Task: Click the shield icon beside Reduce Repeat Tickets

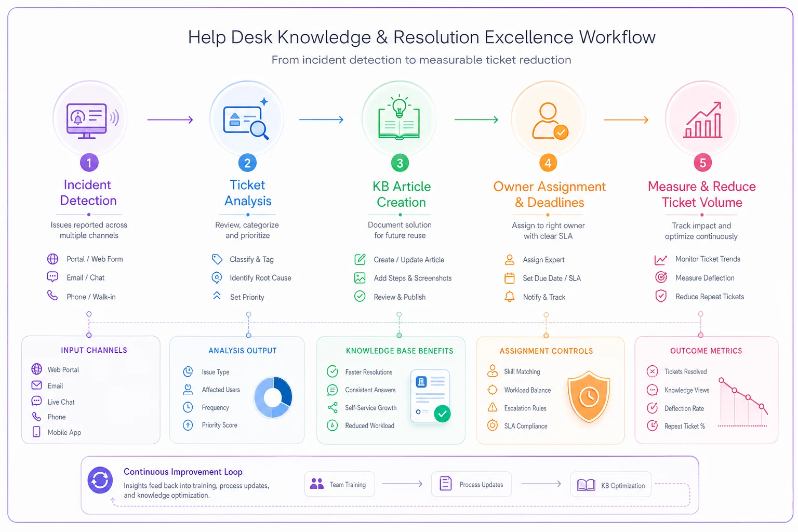Action: pos(661,296)
